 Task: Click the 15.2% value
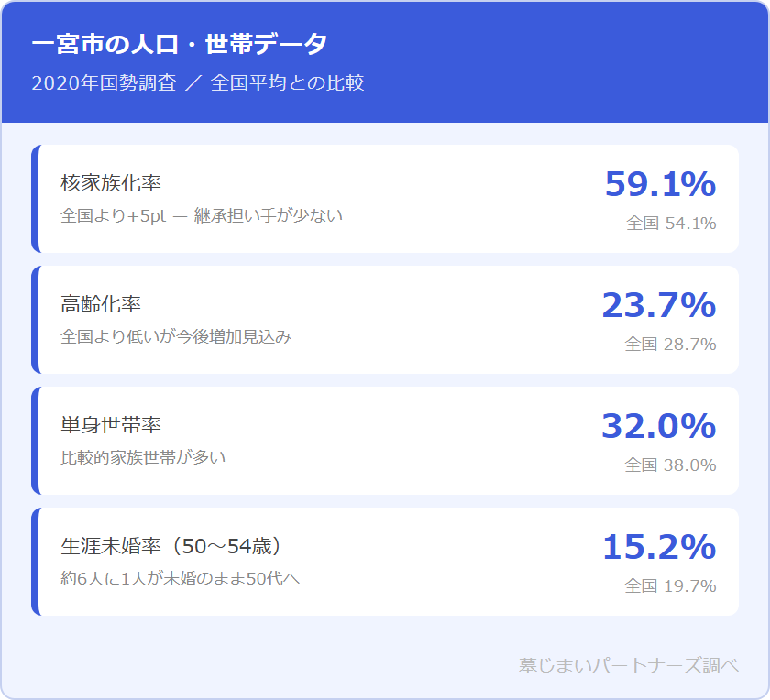pos(657,547)
